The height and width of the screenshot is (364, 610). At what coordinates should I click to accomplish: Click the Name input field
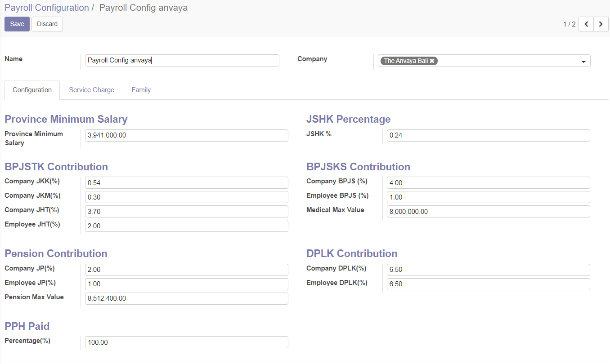click(182, 61)
